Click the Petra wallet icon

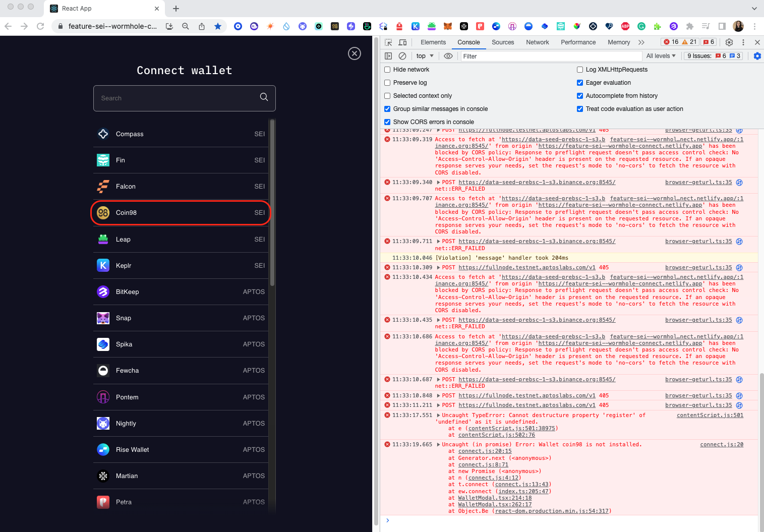(x=103, y=502)
